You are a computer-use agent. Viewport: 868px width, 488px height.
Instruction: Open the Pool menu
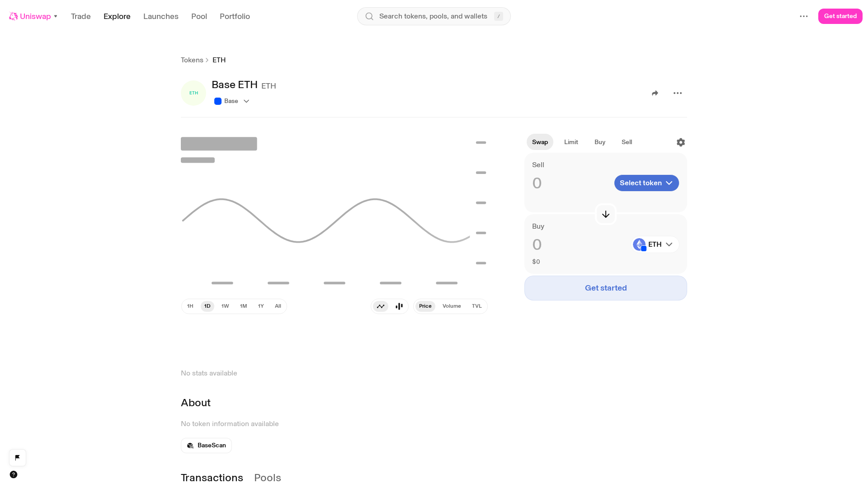tap(199, 16)
